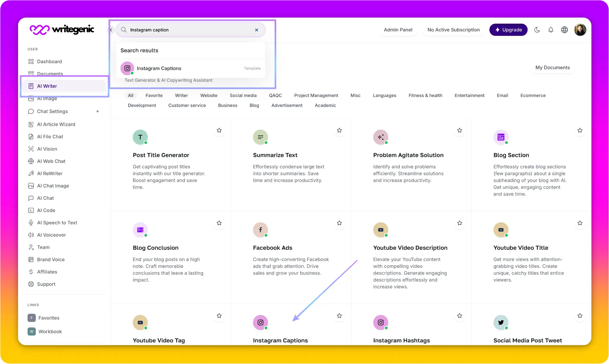Image resolution: width=609 pixels, height=364 pixels.
Task: Select the All category tab
Action: tap(131, 95)
